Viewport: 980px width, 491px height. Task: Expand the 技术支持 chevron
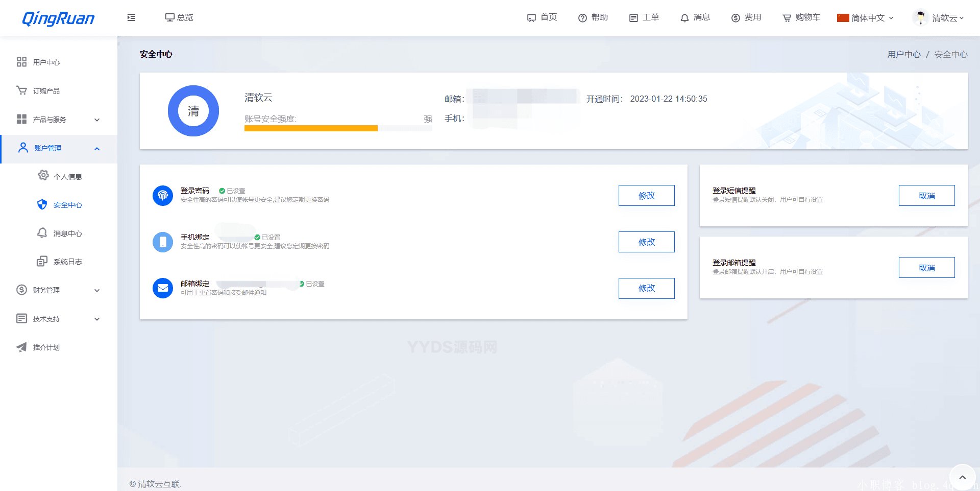point(97,319)
